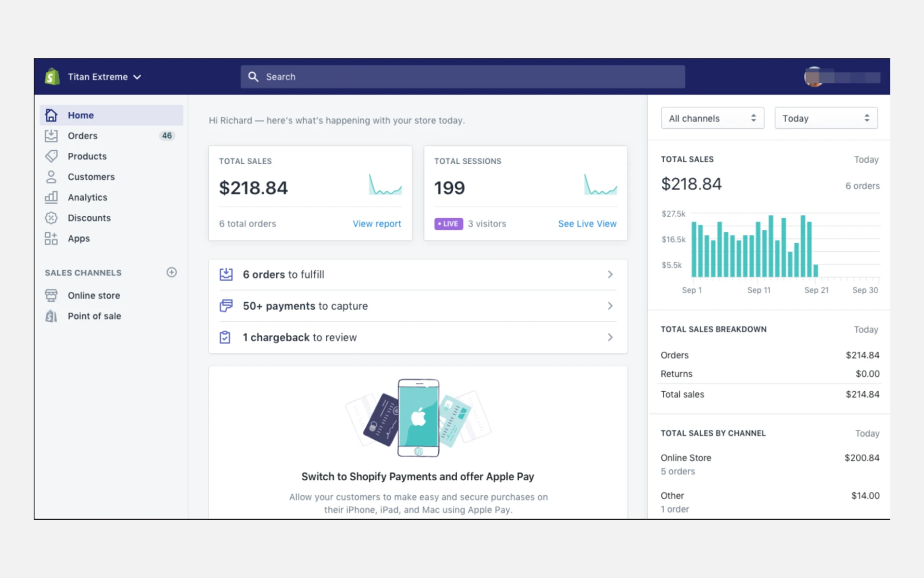Open Analytics bar chart icon
Image resolution: width=924 pixels, height=578 pixels.
(x=51, y=197)
